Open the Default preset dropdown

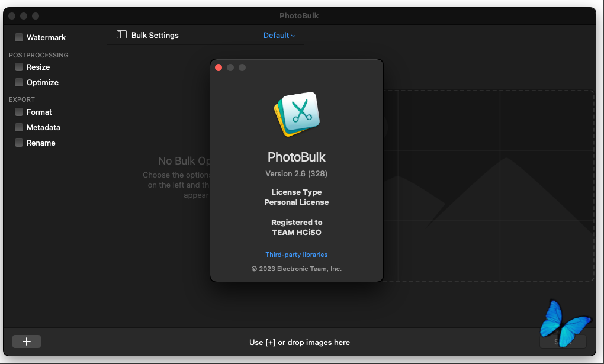click(279, 35)
